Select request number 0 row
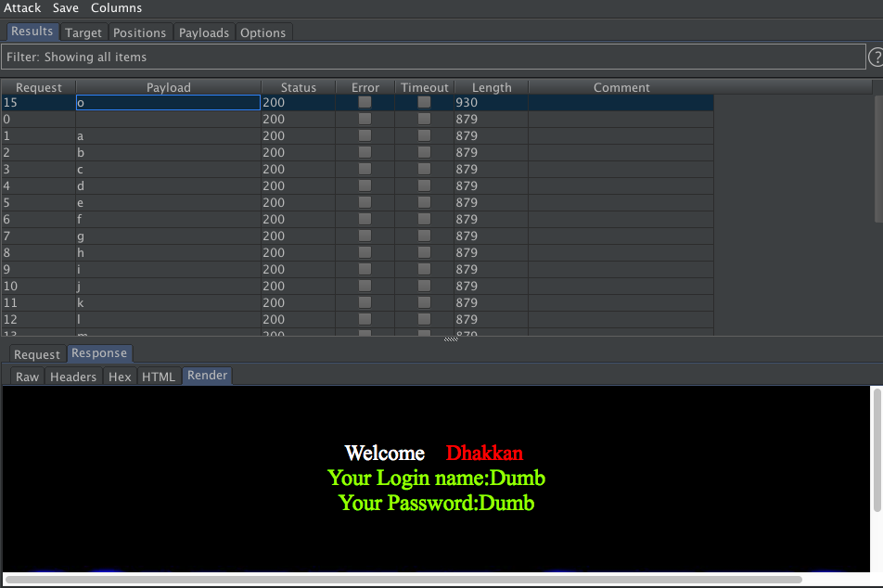 358,119
